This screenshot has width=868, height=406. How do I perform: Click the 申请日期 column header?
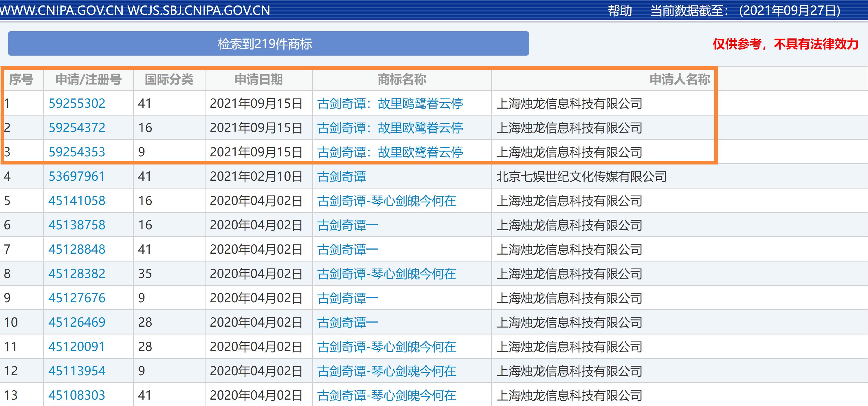tap(258, 80)
